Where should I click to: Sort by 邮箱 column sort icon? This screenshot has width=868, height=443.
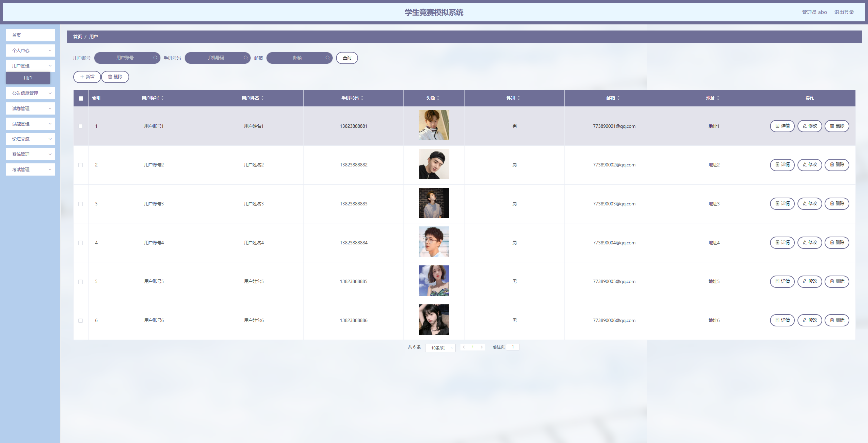(x=618, y=98)
